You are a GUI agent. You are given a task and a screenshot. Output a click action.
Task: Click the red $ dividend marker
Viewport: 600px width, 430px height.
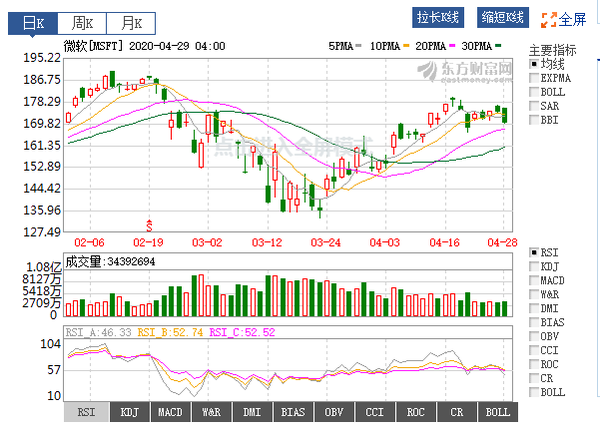pyautogui.click(x=149, y=226)
